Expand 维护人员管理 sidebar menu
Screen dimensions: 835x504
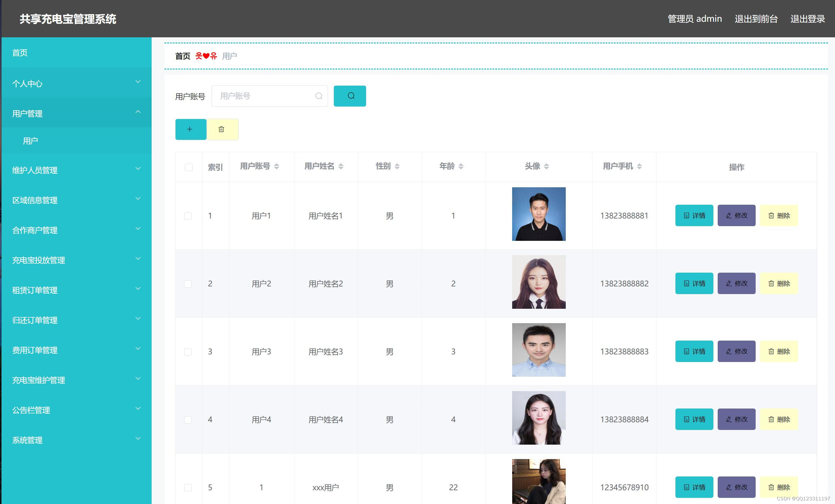pyautogui.click(x=77, y=170)
